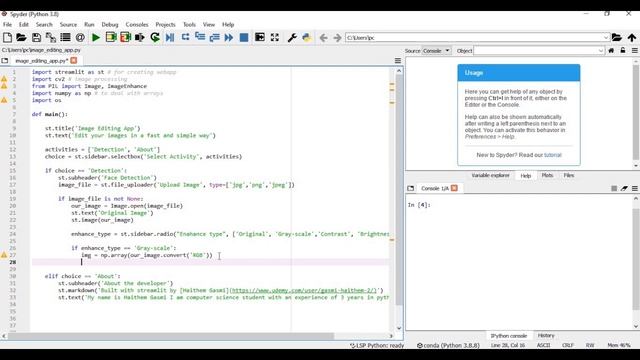Screen dimensions: 640x360
Task: Maximize the current pane
Action: tap(260, 38)
